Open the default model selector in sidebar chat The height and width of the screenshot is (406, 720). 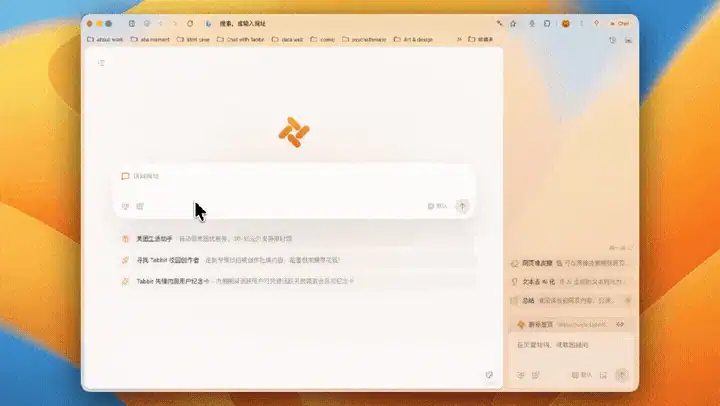581,375
